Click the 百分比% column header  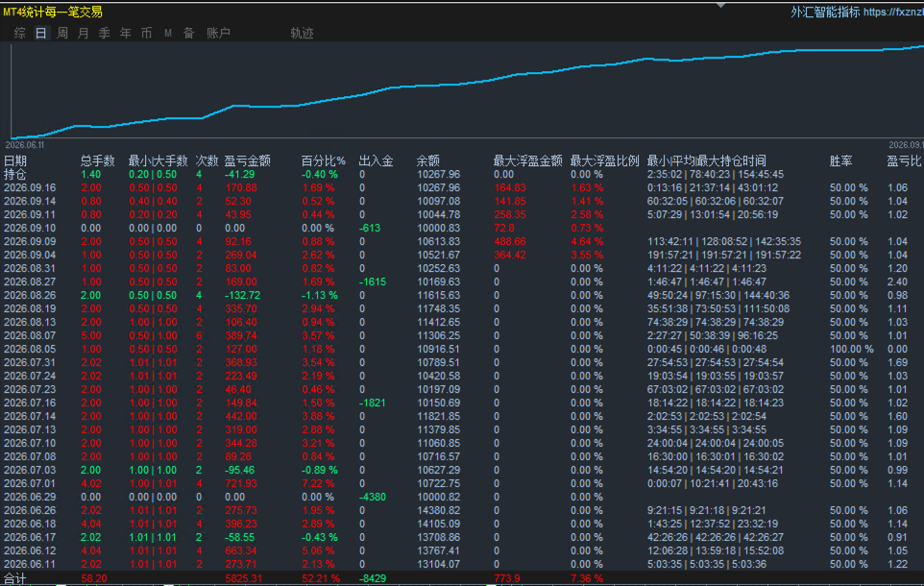point(323,160)
